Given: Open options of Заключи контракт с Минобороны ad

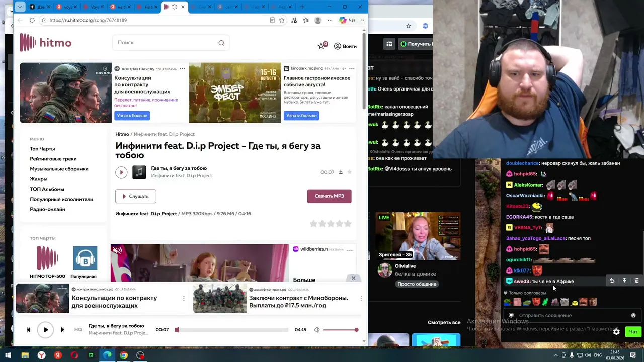Looking at the screenshot, I should (361, 298).
